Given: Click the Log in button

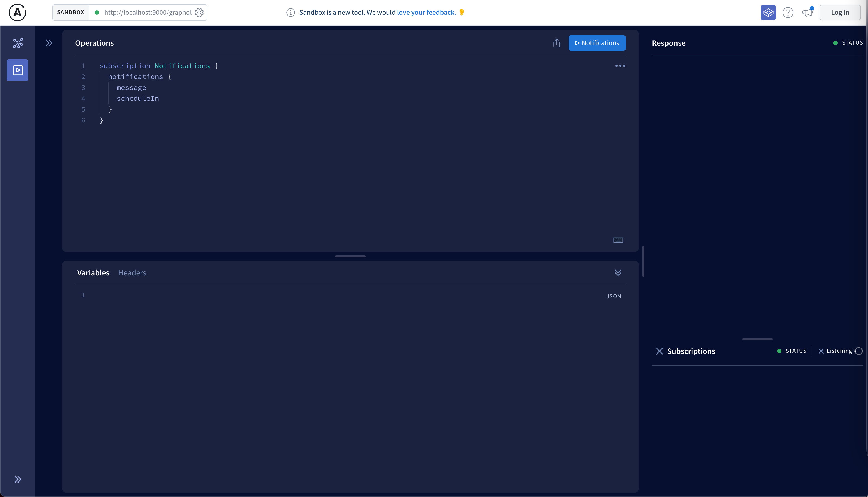Looking at the screenshot, I should click(x=840, y=13).
